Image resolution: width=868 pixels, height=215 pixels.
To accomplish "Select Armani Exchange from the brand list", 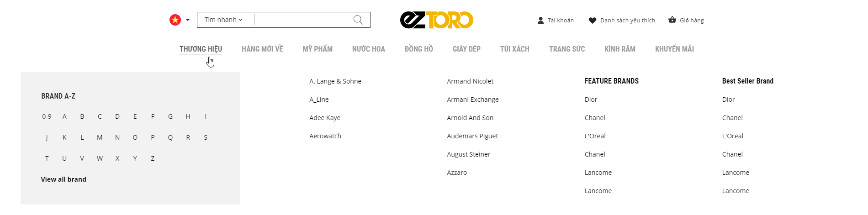I will pyautogui.click(x=473, y=100).
